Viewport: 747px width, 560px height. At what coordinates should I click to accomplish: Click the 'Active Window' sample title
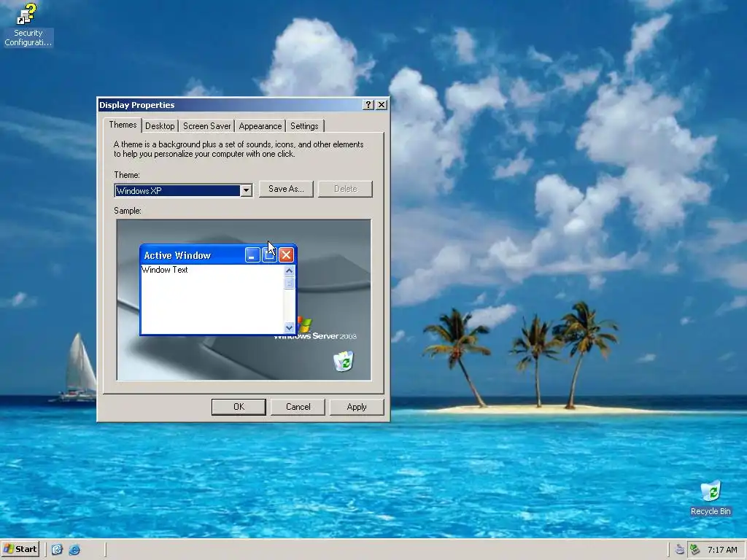[x=177, y=256]
